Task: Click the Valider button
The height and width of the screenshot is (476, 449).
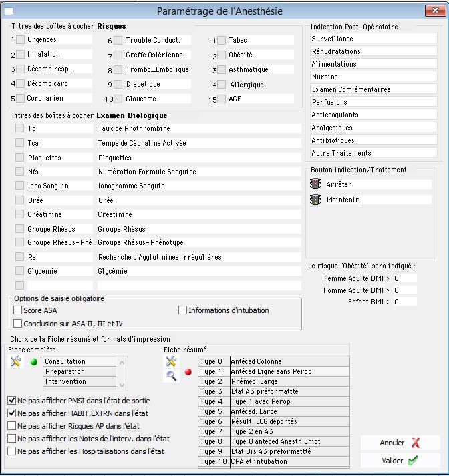Action: (x=400, y=461)
